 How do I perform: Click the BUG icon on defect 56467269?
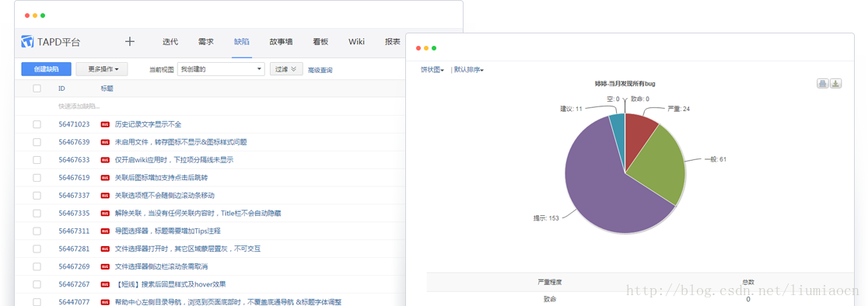coord(105,266)
